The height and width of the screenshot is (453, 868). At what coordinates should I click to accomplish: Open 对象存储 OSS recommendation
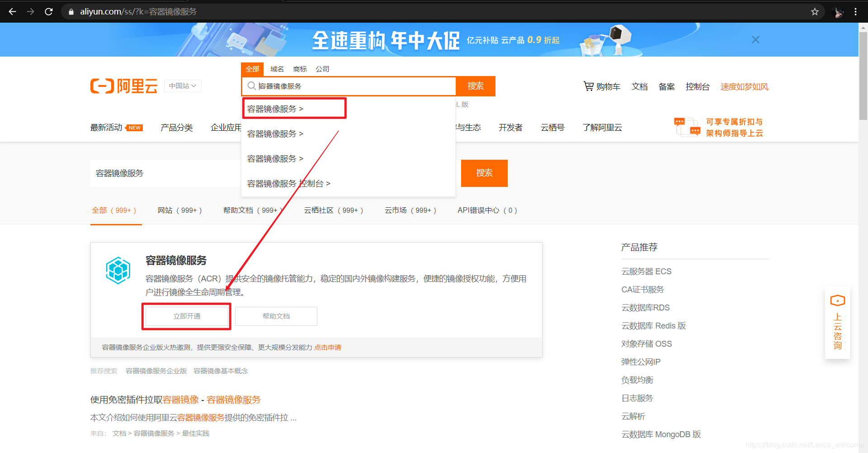click(x=646, y=344)
